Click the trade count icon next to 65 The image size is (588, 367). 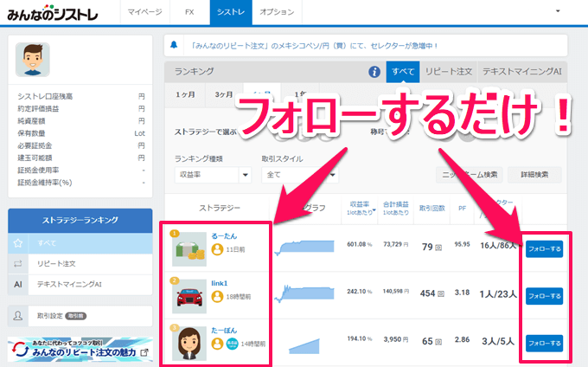pyautogui.click(x=438, y=342)
